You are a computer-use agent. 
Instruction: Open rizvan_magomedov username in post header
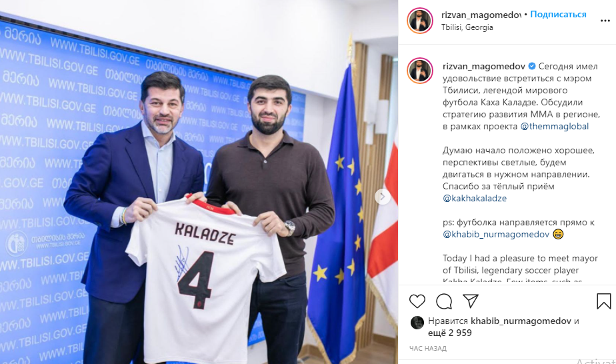[x=481, y=15]
